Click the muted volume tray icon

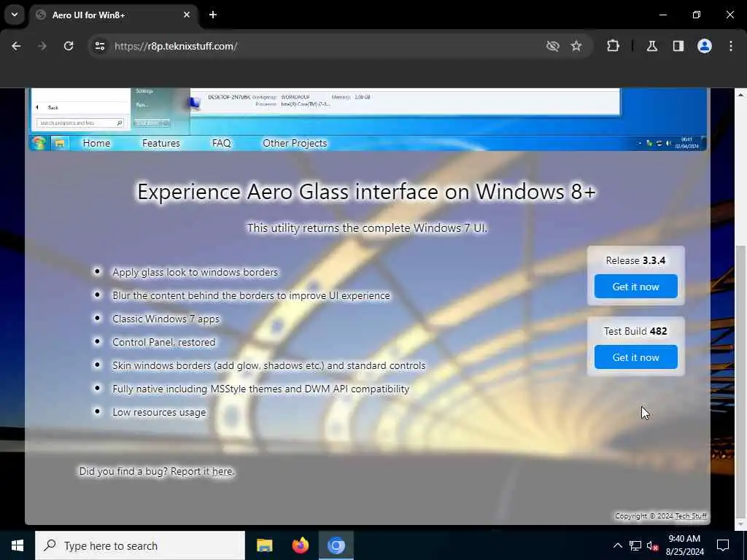(x=652, y=545)
